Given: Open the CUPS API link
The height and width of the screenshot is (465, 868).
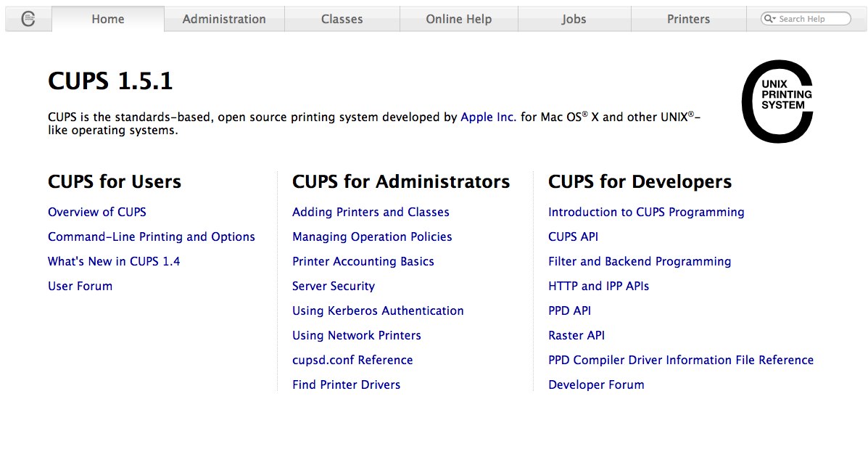Looking at the screenshot, I should 573,237.
